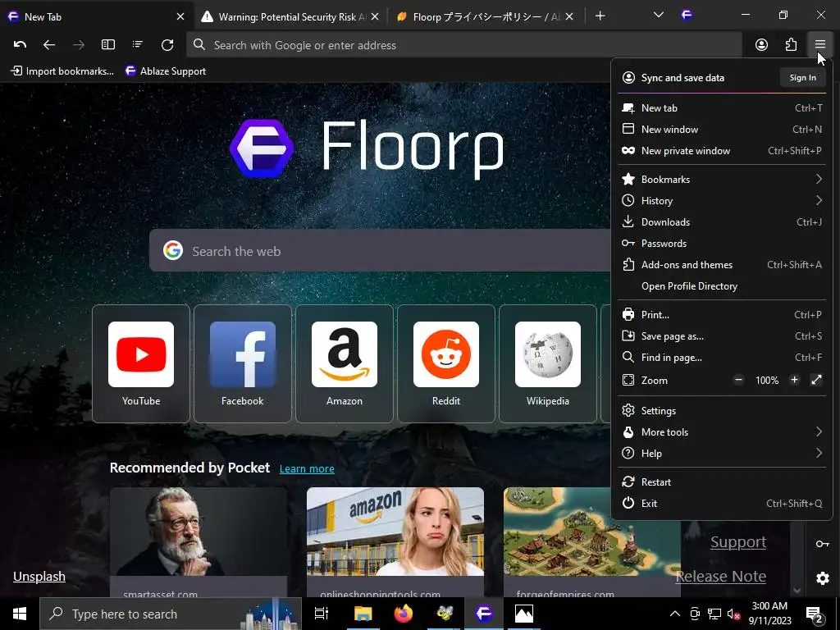Open Task View on taskbar

point(322,614)
